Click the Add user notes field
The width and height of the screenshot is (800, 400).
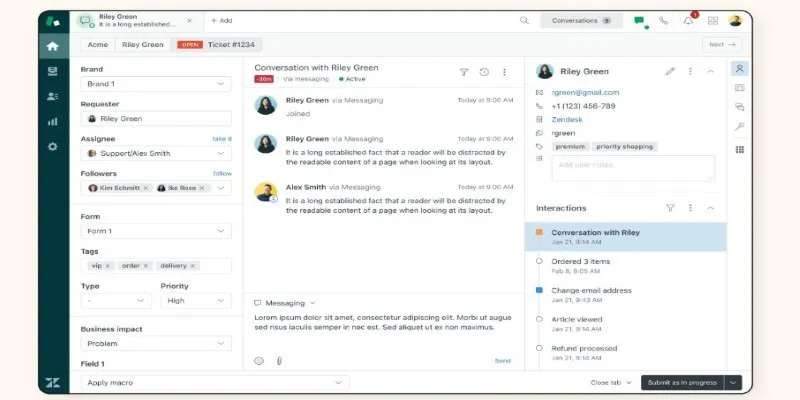pos(633,168)
